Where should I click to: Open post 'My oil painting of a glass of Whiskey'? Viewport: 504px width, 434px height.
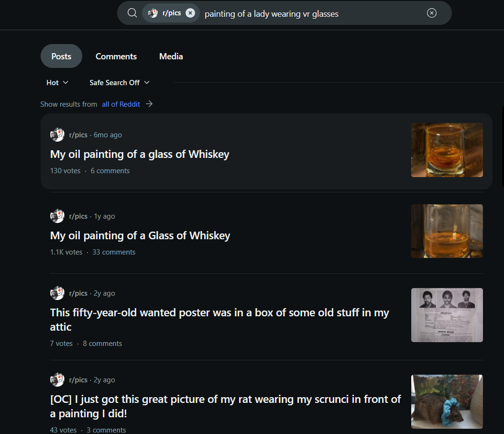coord(140,155)
